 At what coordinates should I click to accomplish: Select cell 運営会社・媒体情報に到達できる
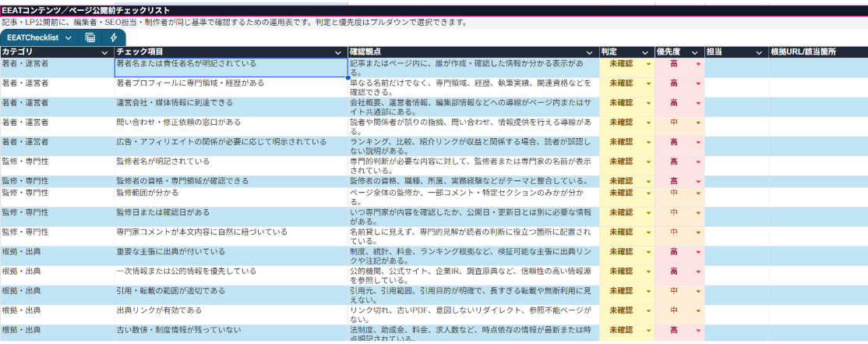pos(231,107)
